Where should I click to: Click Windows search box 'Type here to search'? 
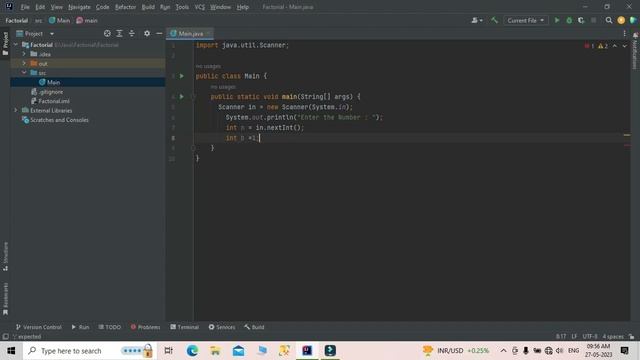[90, 351]
